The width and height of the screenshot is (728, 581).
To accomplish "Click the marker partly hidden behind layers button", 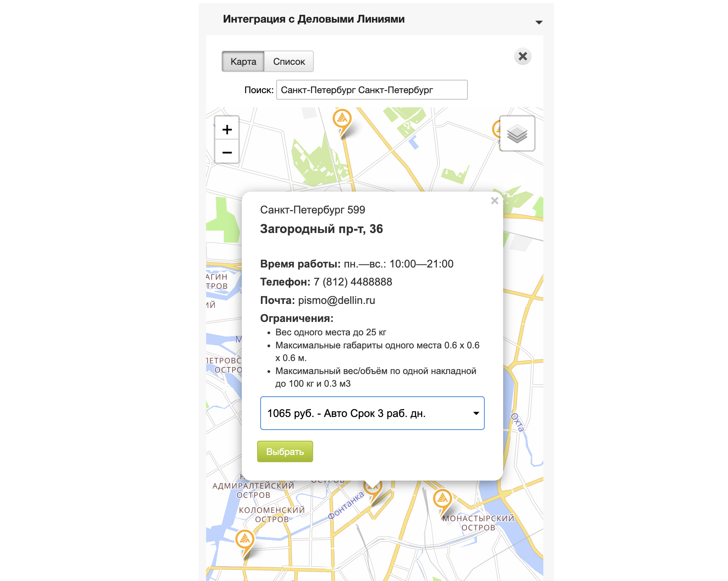I will click(496, 130).
